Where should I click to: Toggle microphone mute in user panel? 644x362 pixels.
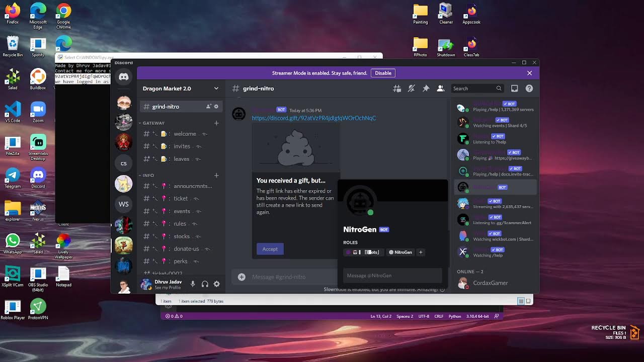tap(193, 284)
